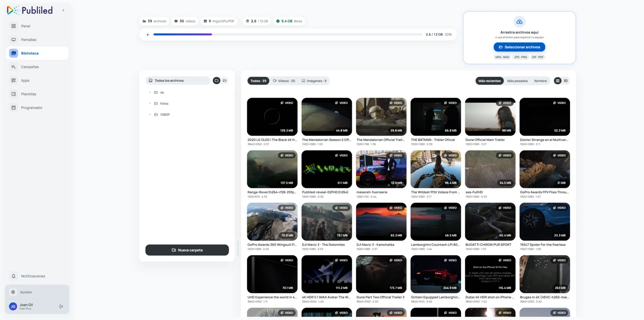Image resolution: width=644 pixels, height=320 pixels.
Task: Open THE BATMAN Tráiler Oficial thumbnail
Action: [x=436, y=117]
